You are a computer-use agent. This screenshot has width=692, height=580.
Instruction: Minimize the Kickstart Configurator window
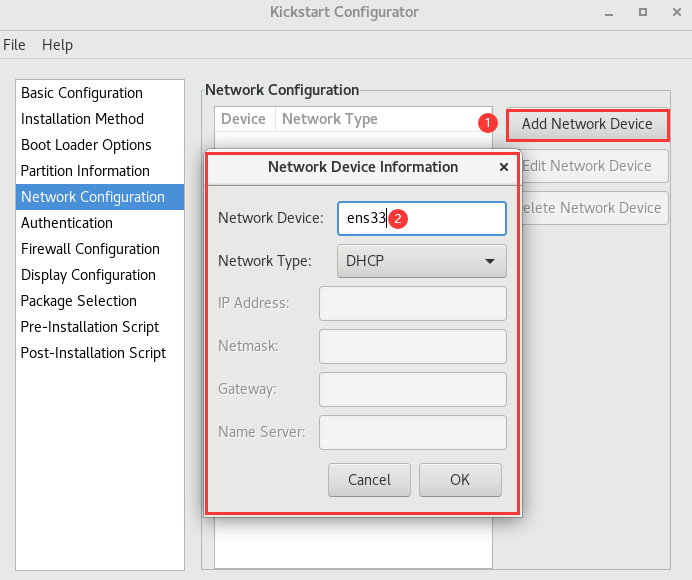609,13
